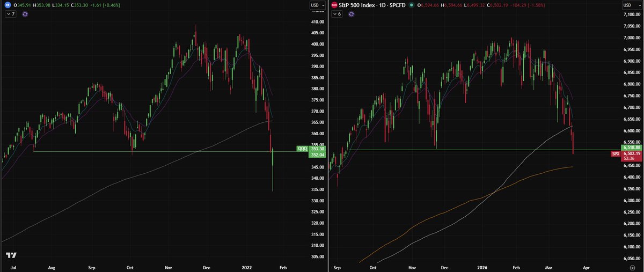Click the red S&P 500 symbol logo
This screenshot has width=644, height=272.
[335, 5]
